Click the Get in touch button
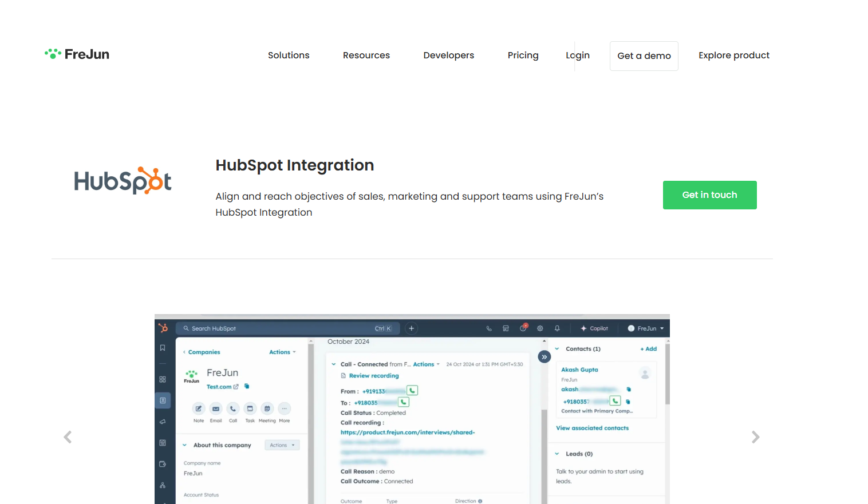Viewport: 868px width, 504px height. coord(709,195)
